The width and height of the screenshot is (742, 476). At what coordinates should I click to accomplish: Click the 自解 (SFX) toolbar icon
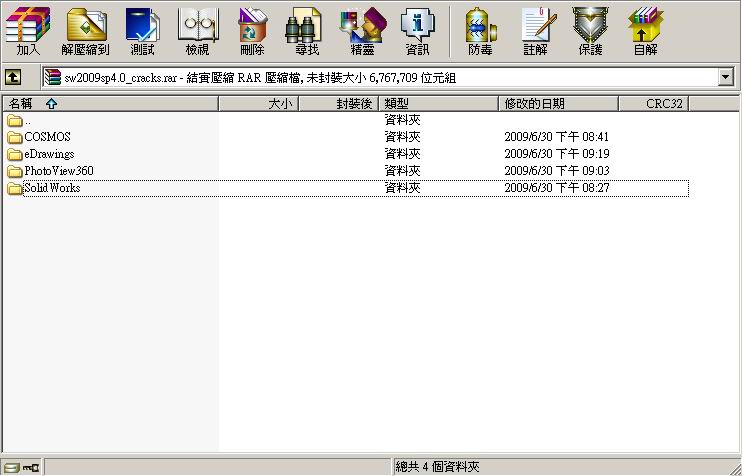click(x=646, y=30)
